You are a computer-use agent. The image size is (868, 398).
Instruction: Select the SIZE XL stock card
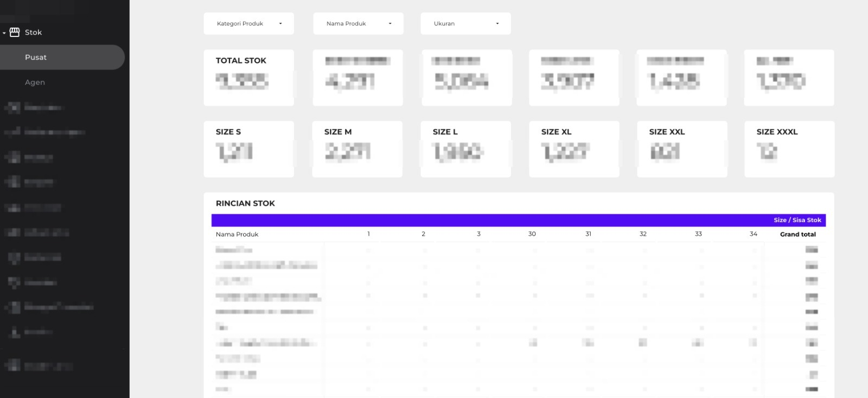click(x=574, y=149)
